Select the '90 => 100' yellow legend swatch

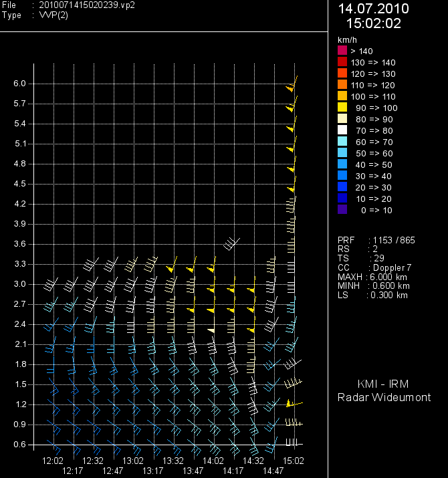coord(342,108)
